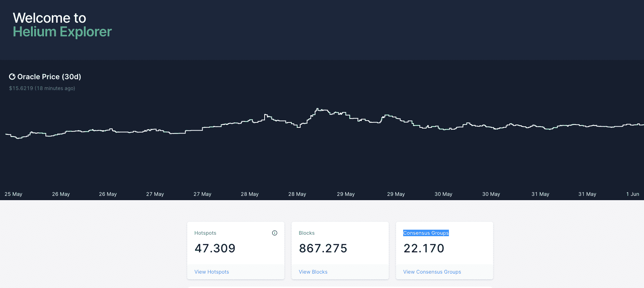Click the leftmost 26 May axis label
Screen dimensions: 644x288
(x=61, y=194)
